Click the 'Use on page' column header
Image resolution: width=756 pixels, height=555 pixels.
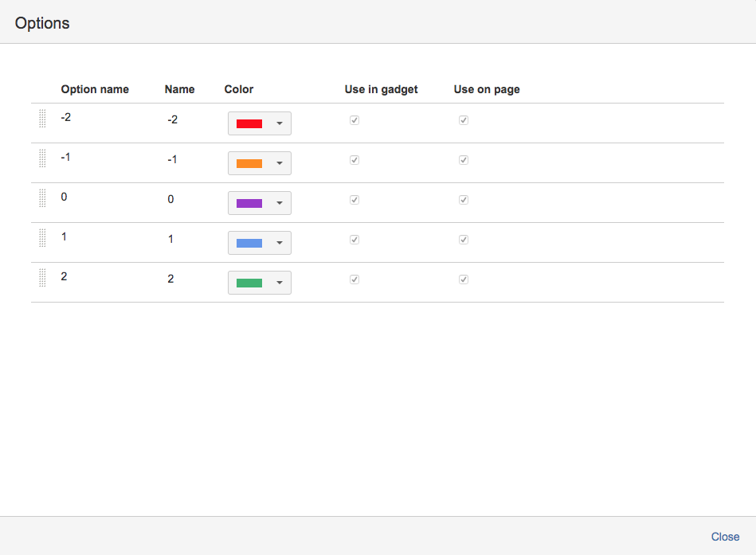click(x=487, y=89)
